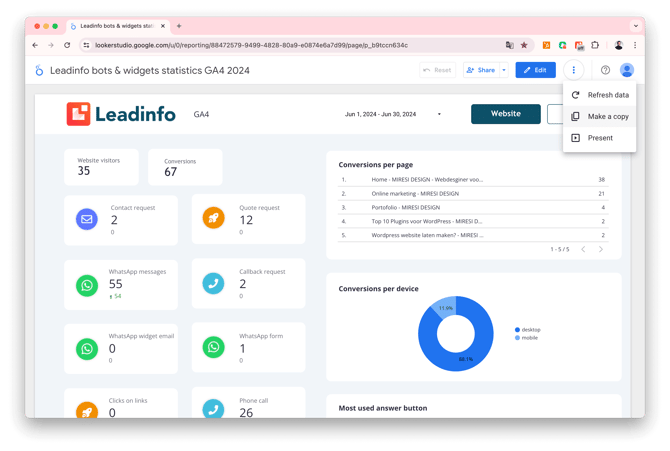This screenshot has height=451, width=670.
Task: Click the white button next to Website
Action: (555, 114)
